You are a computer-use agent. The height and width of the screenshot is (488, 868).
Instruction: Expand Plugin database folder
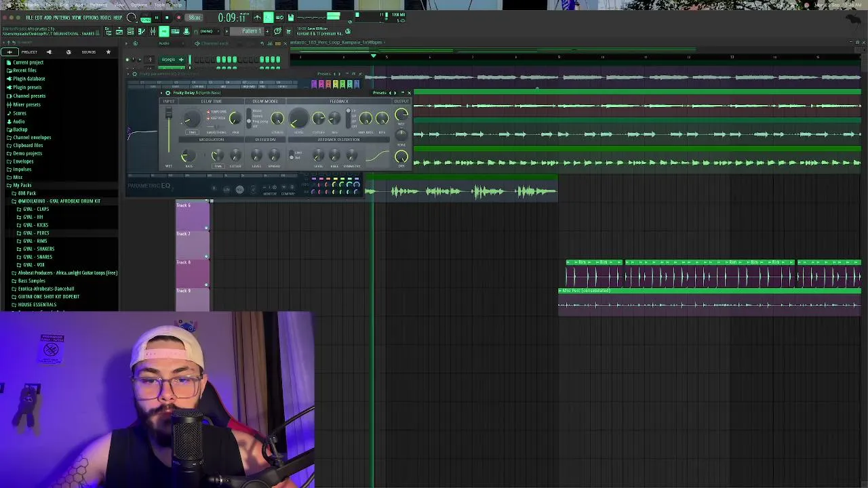[x=28, y=79]
